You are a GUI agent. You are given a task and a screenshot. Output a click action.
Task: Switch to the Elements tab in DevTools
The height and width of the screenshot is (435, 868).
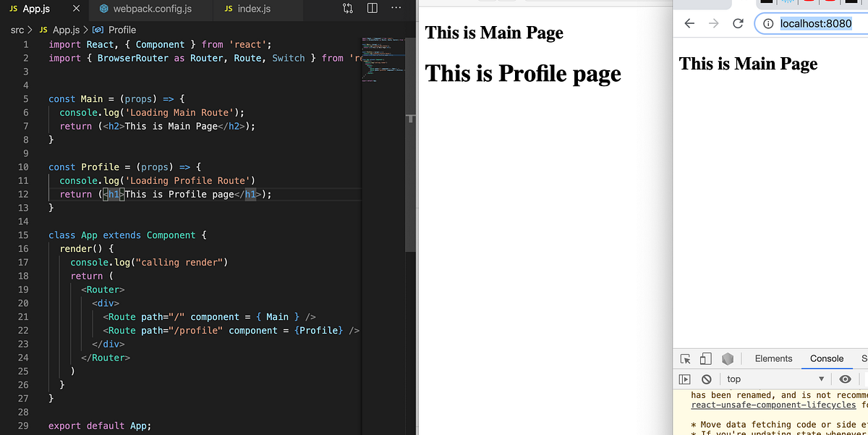773,358
